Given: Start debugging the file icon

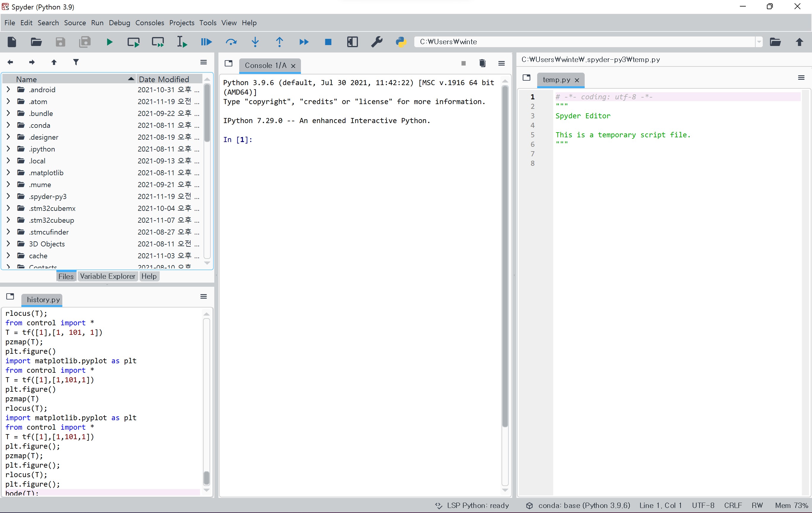Looking at the screenshot, I should tap(206, 42).
